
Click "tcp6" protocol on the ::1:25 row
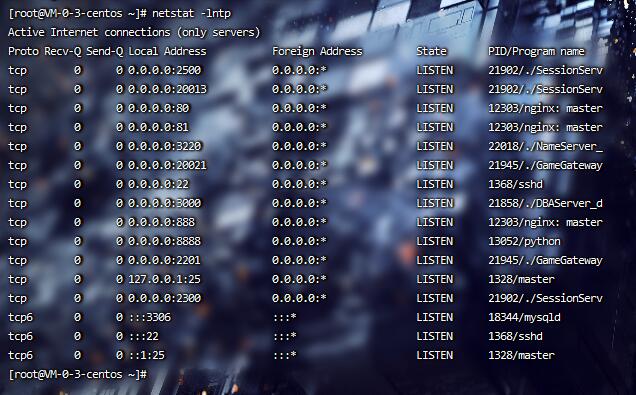coord(20,355)
